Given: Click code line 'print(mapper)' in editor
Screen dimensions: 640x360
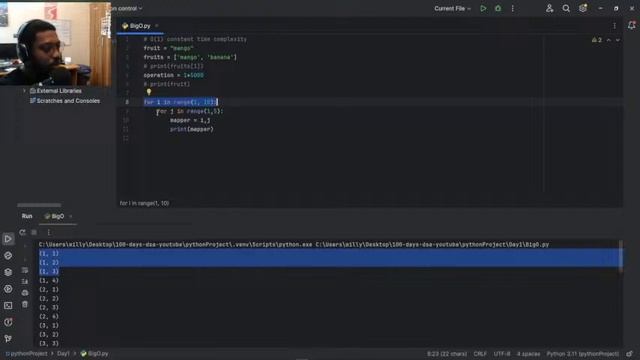Looking at the screenshot, I should click(192, 129).
